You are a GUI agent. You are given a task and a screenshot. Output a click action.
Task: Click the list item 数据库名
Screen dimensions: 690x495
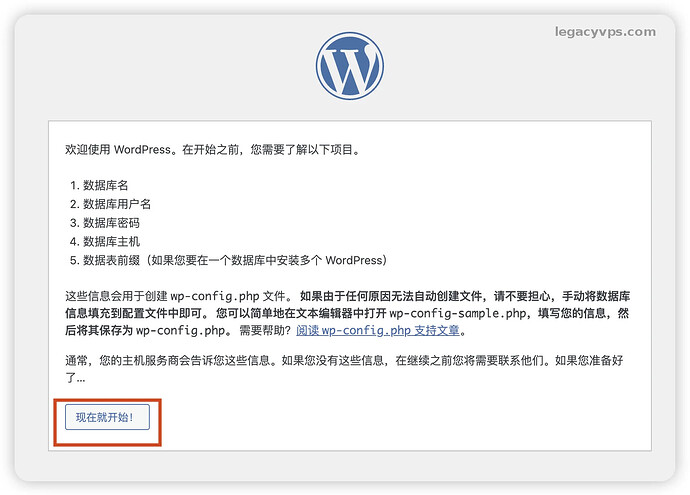(106, 185)
